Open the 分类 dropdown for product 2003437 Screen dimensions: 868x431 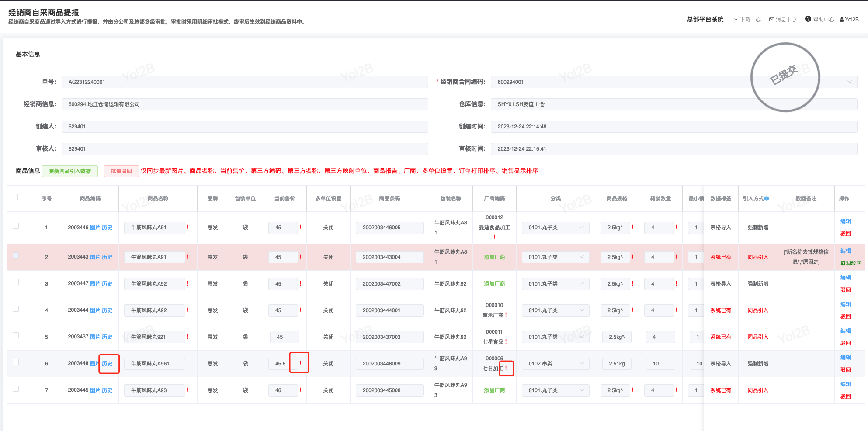556,337
